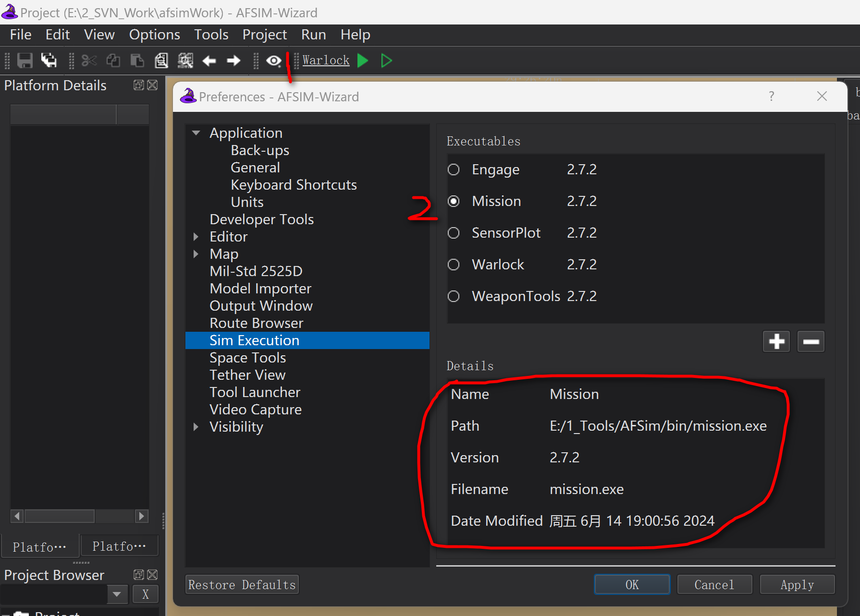Navigate back with left arrow icon
The height and width of the screenshot is (616, 860).
pos(209,60)
